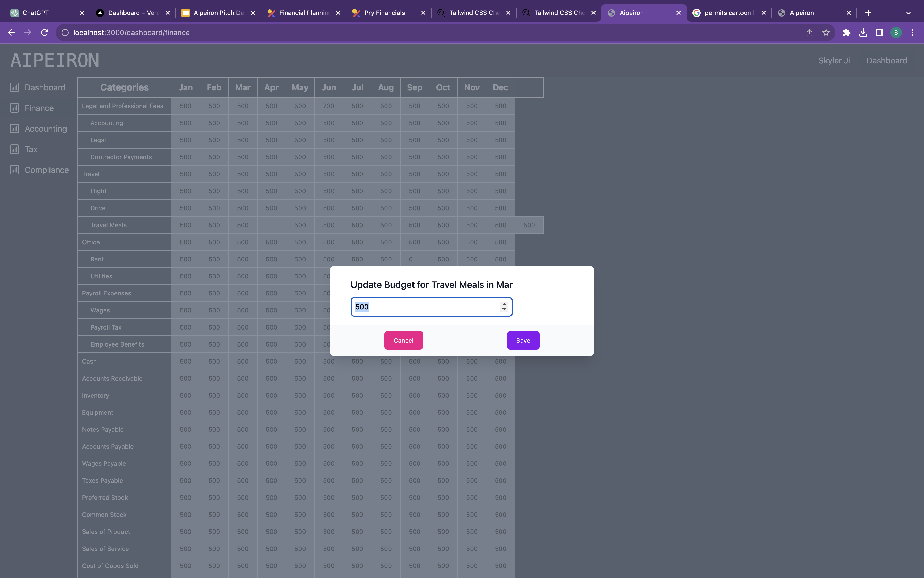Select the Feb cell in the Flight row
The image size is (924, 578).
click(214, 191)
